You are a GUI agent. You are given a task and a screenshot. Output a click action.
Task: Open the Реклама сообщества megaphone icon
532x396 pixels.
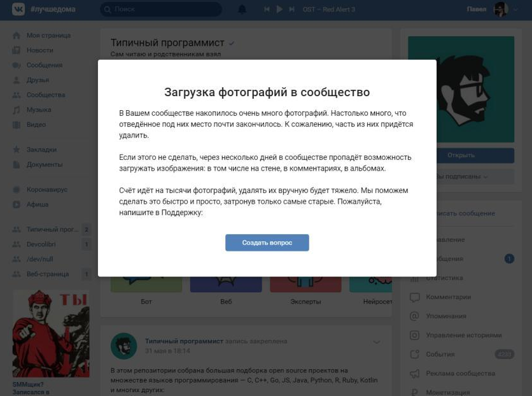click(415, 374)
